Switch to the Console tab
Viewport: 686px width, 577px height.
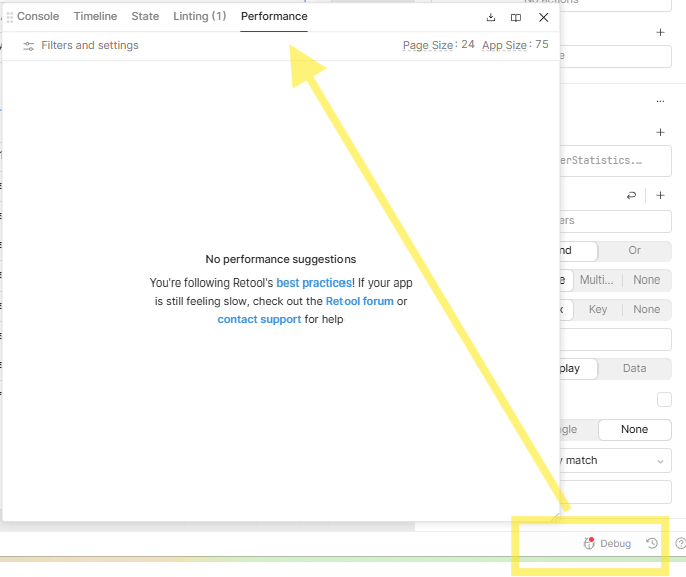point(38,17)
